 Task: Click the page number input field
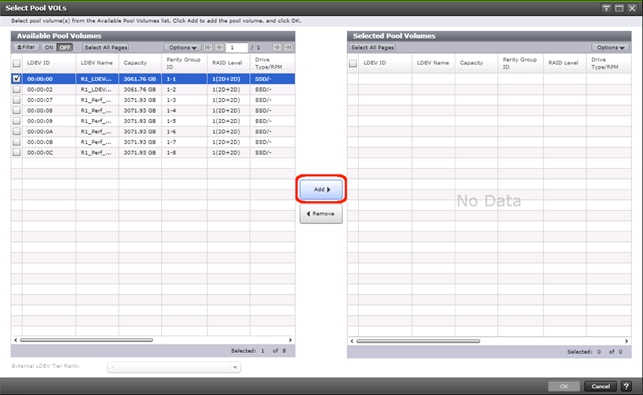[237, 48]
